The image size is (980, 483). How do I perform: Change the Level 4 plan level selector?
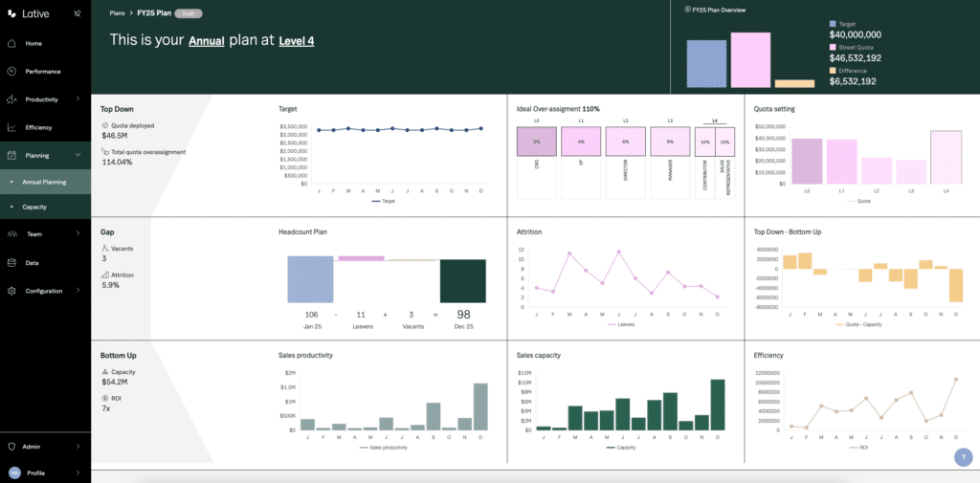[296, 41]
